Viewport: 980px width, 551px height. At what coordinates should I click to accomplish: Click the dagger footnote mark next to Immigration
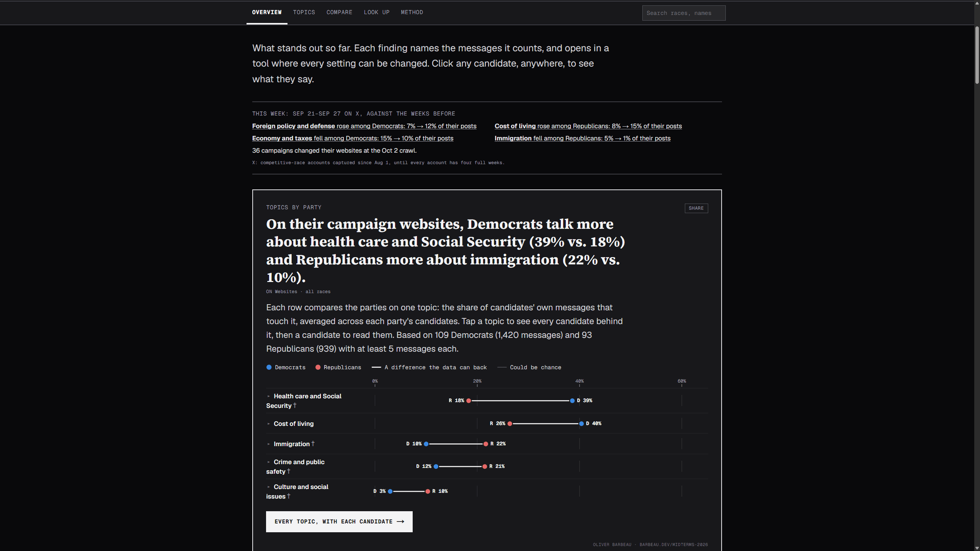click(313, 443)
